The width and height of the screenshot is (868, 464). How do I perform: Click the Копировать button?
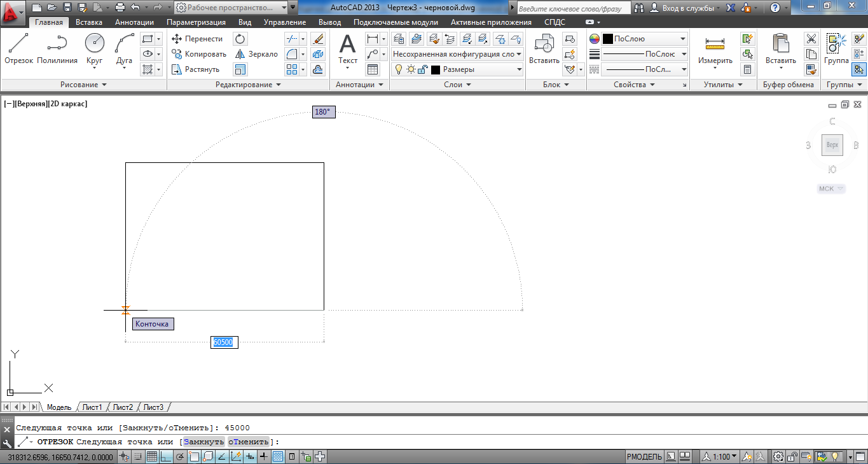[199, 54]
